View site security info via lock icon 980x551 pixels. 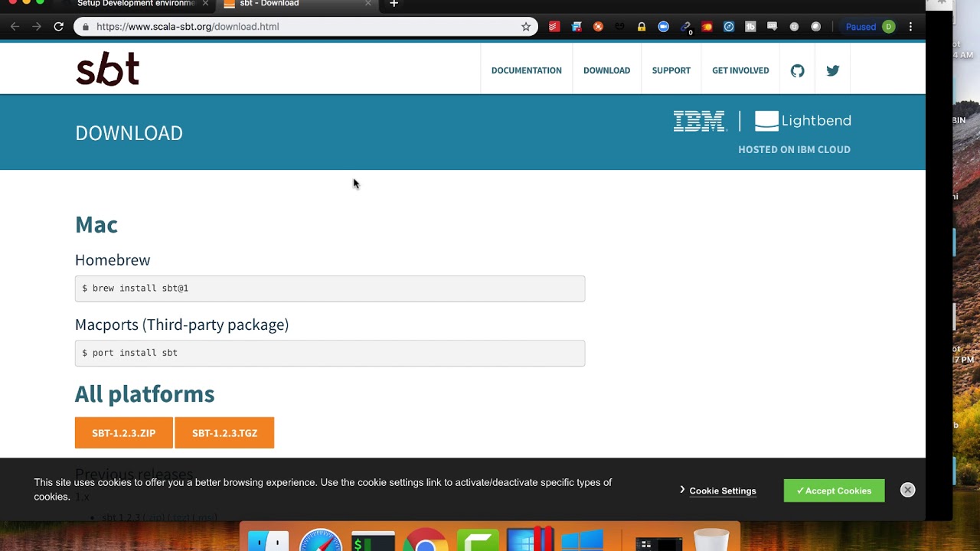85,27
